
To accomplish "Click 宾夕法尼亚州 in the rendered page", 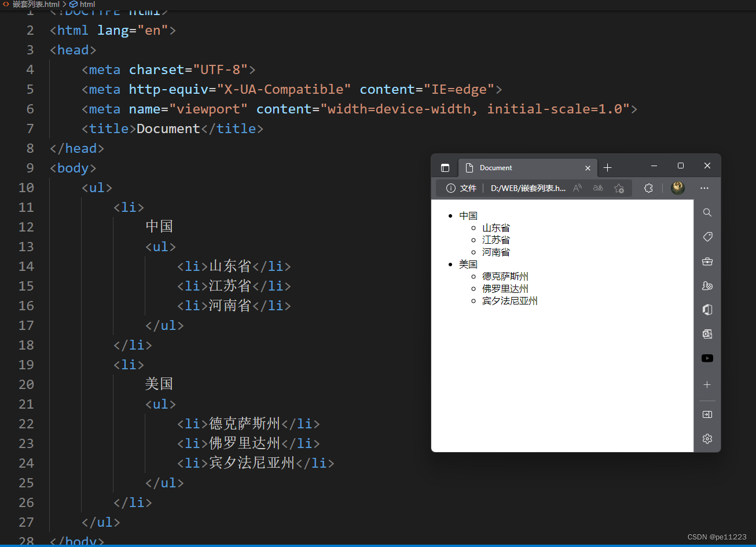I will point(510,301).
